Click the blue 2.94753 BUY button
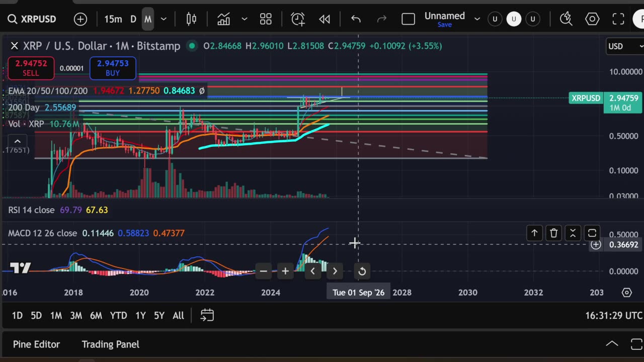This screenshot has height=362, width=644. (113, 68)
